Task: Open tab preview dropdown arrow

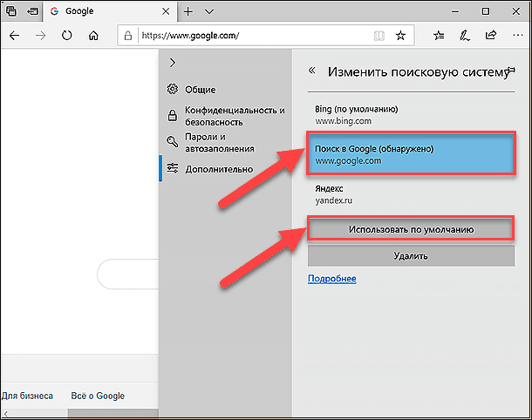Action: pos(208,12)
